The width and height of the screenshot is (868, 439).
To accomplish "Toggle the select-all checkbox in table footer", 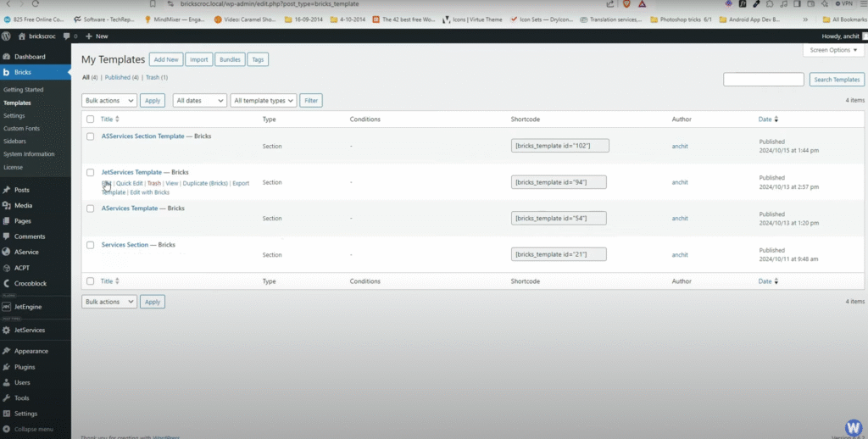I will click(x=90, y=281).
